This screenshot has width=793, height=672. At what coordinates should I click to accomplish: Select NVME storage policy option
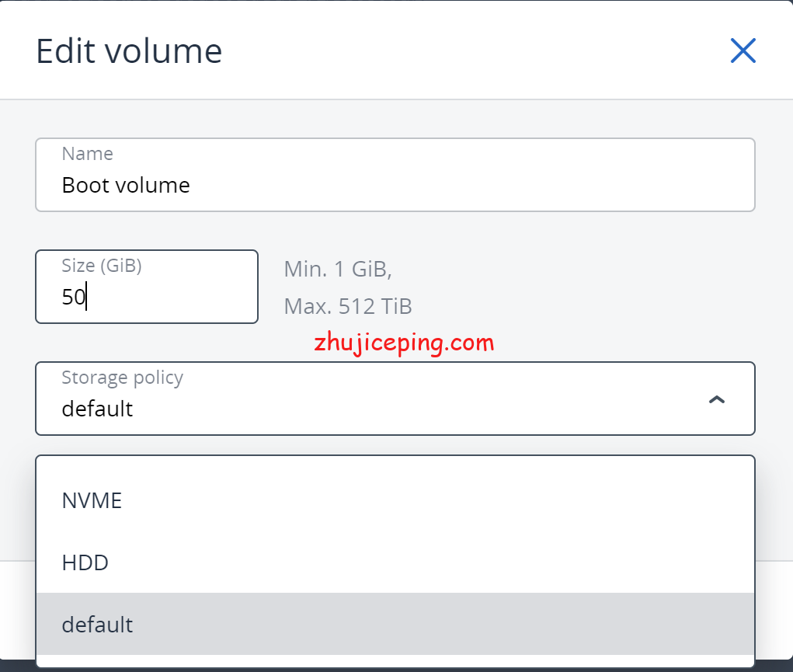click(x=92, y=500)
